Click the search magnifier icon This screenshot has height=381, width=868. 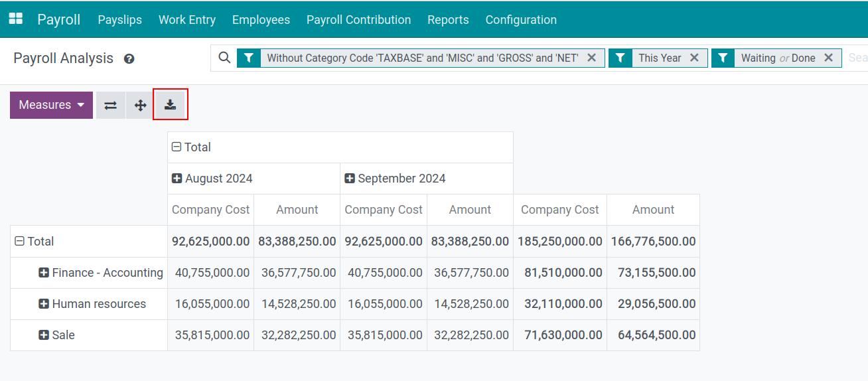coord(225,58)
